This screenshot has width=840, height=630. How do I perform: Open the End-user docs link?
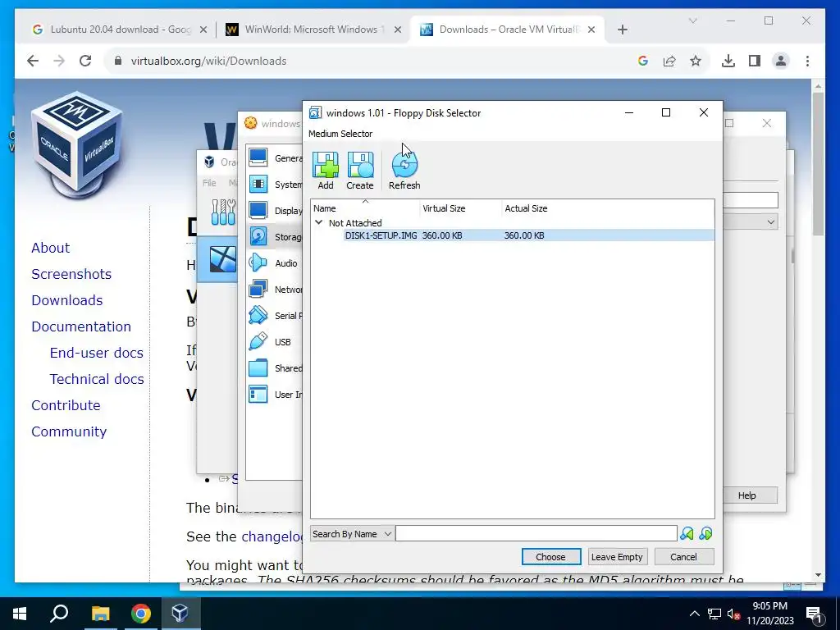[x=97, y=353]
